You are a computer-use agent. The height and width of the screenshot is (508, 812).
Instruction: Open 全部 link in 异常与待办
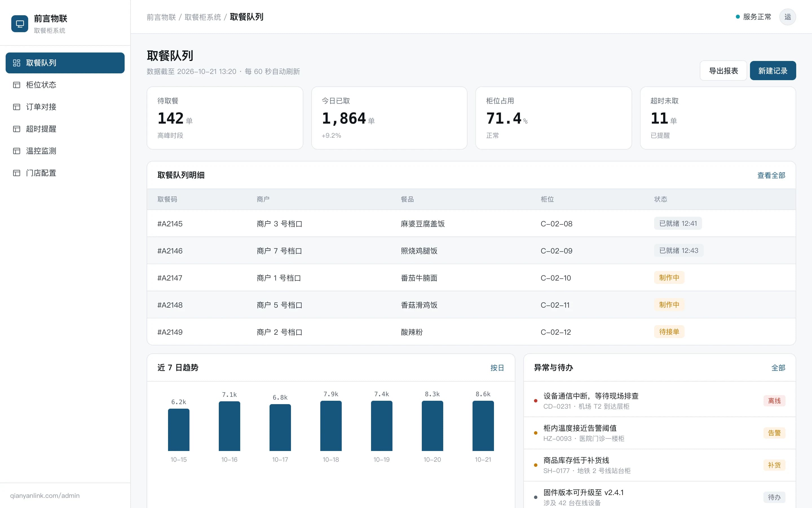[x=778, y=368]
